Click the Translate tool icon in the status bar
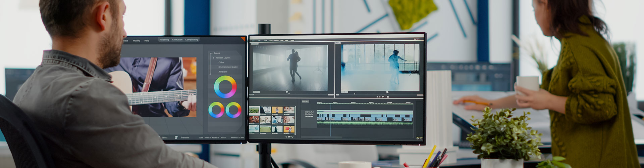This screenshot has height=168, width=644. (176, 137)
